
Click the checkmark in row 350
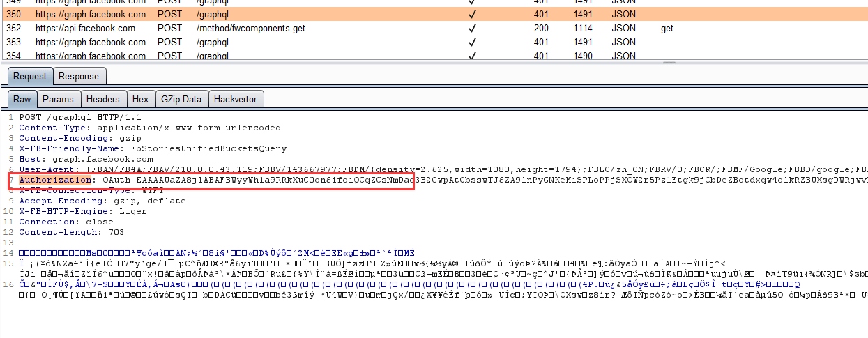[472, 14]
